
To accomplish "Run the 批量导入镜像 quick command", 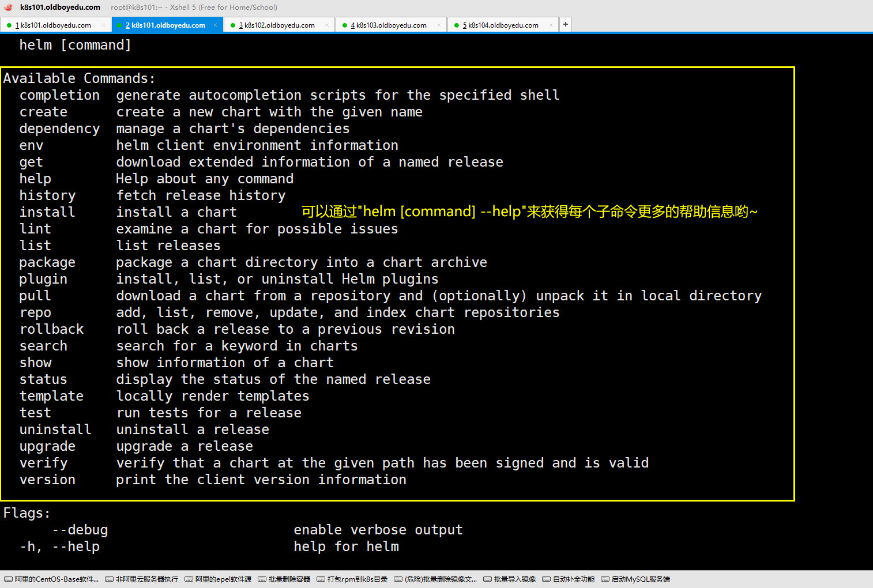I will tap(510, 579).
